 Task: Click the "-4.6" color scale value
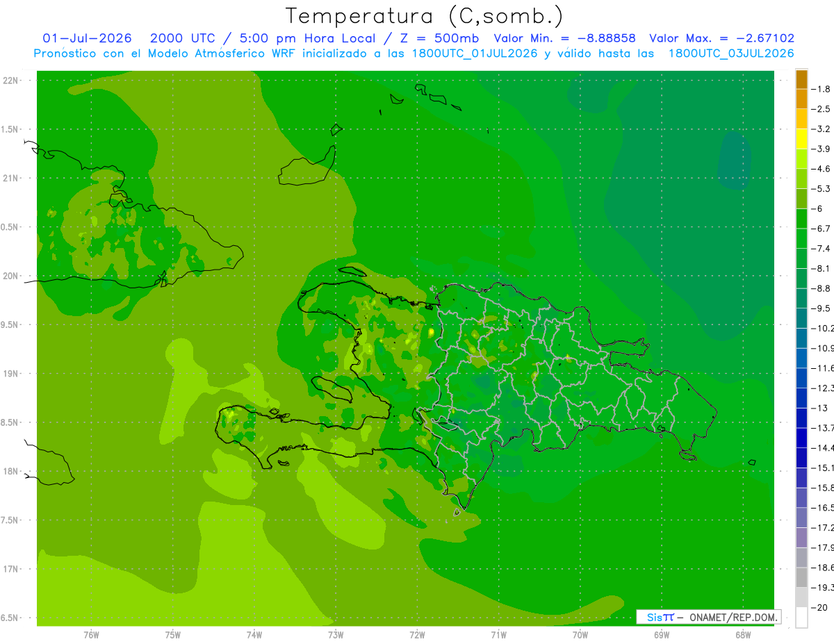[821, 169]
